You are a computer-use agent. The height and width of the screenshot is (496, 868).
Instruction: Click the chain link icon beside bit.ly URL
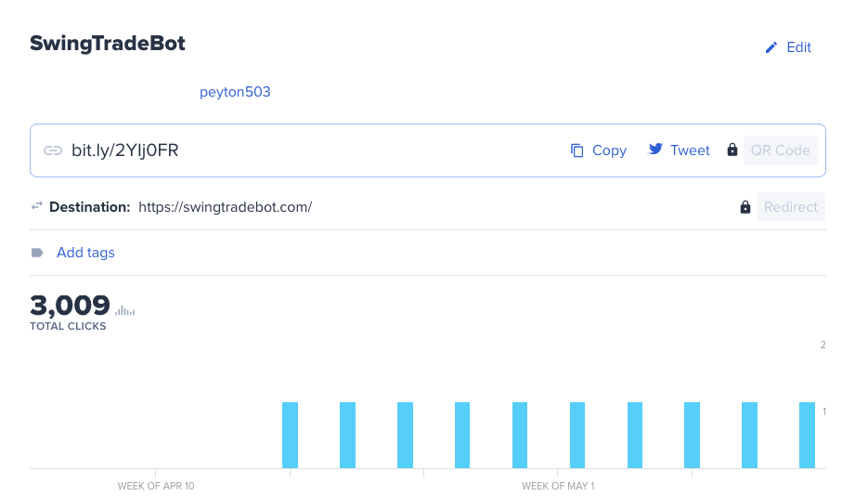[x=53, y=150]
